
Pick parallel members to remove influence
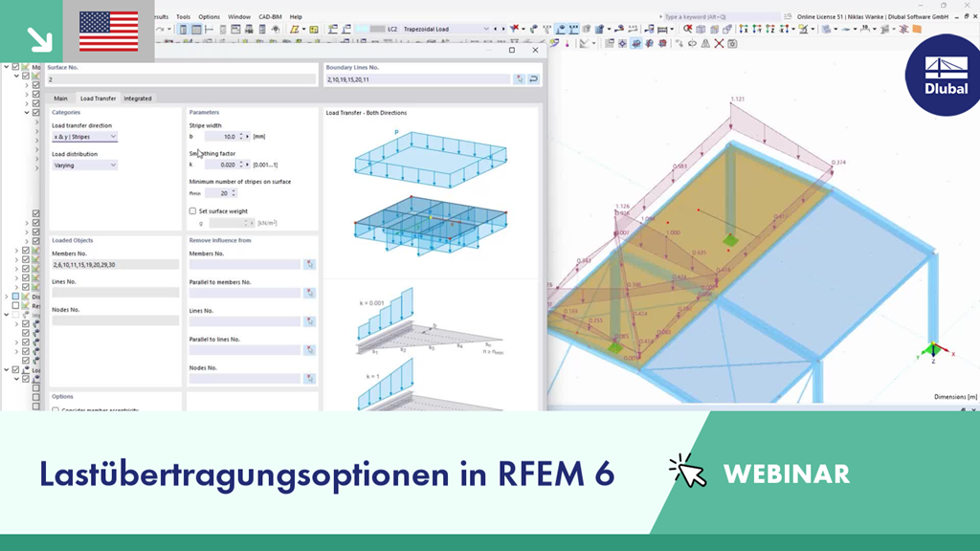click(x=309, y=293)
